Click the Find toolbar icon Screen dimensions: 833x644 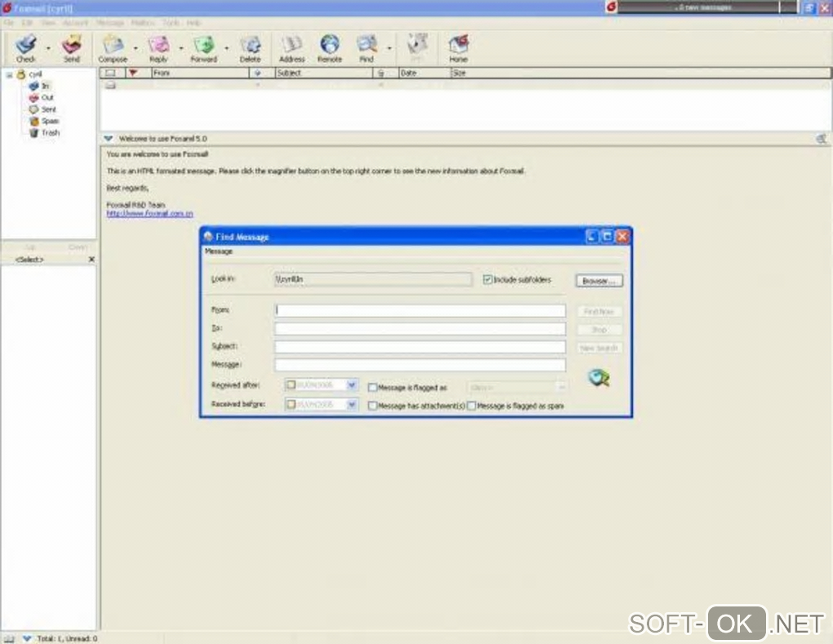pos(367,45)
